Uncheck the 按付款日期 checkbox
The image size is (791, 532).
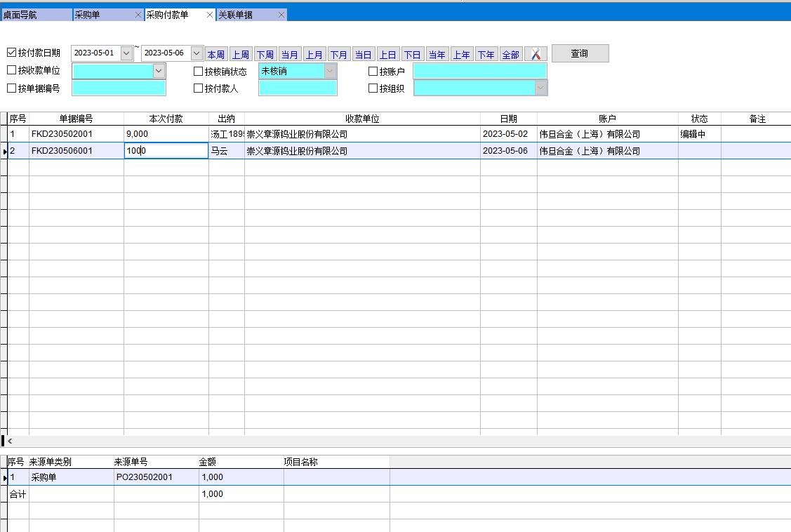tap(12, 53)
